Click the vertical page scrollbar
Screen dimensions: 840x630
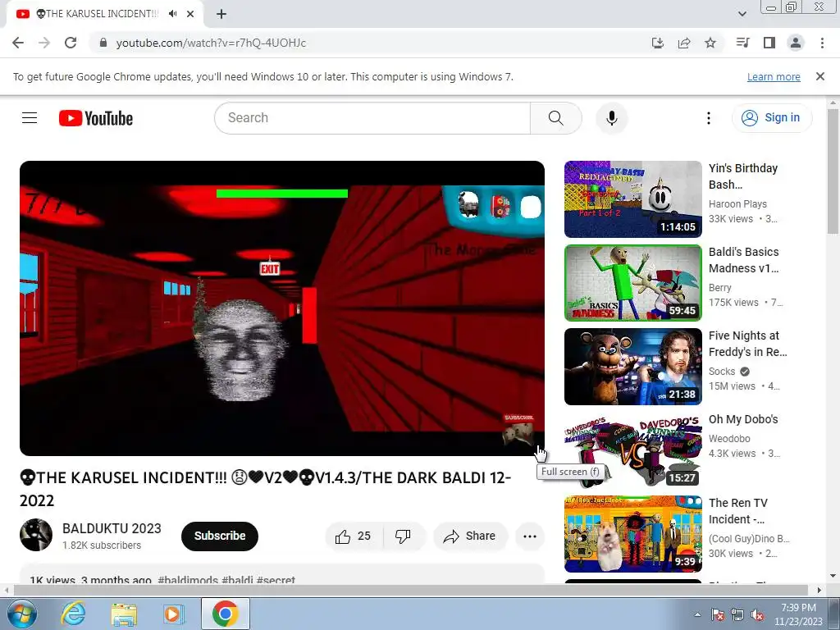[833, 171]
